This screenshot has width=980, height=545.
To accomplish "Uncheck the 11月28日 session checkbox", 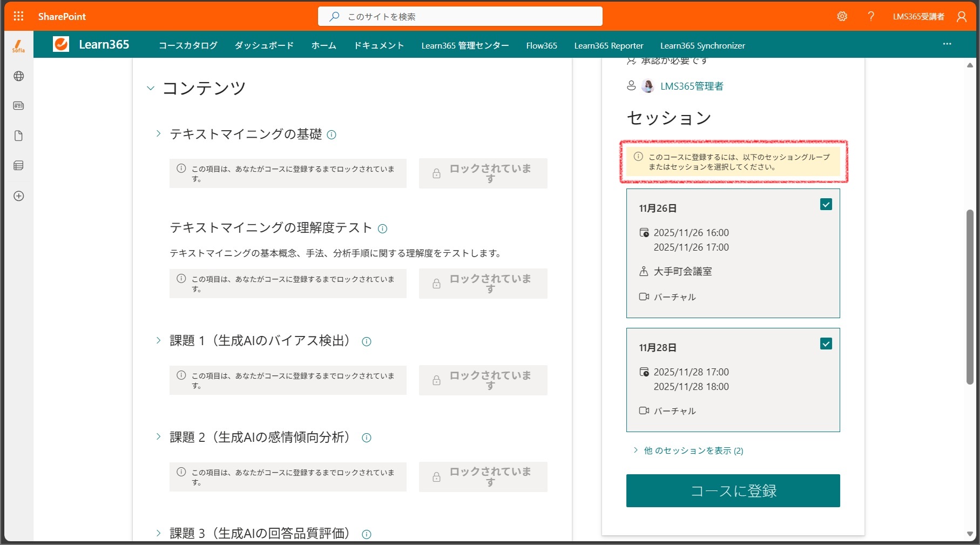I will [x=826, y=344].
